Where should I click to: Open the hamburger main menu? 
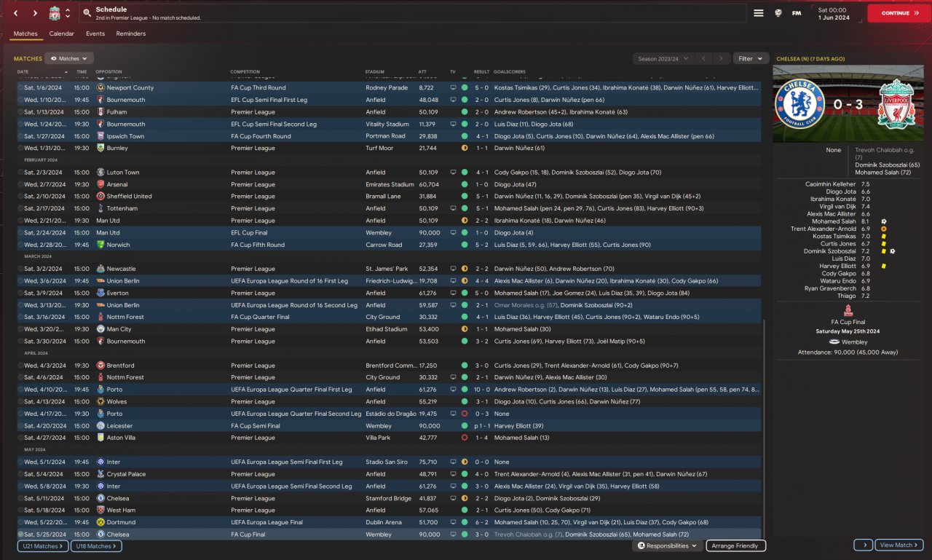(x=758, y=13)
